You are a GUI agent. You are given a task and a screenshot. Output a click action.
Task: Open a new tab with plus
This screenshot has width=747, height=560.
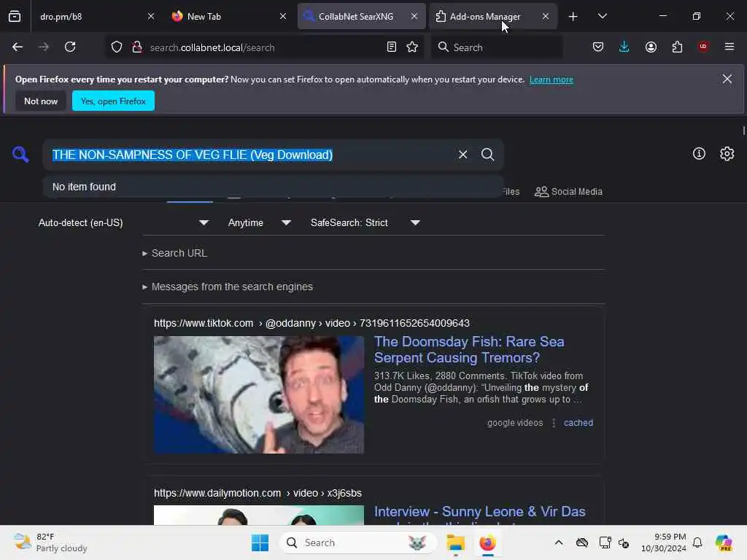click(573, 17)
